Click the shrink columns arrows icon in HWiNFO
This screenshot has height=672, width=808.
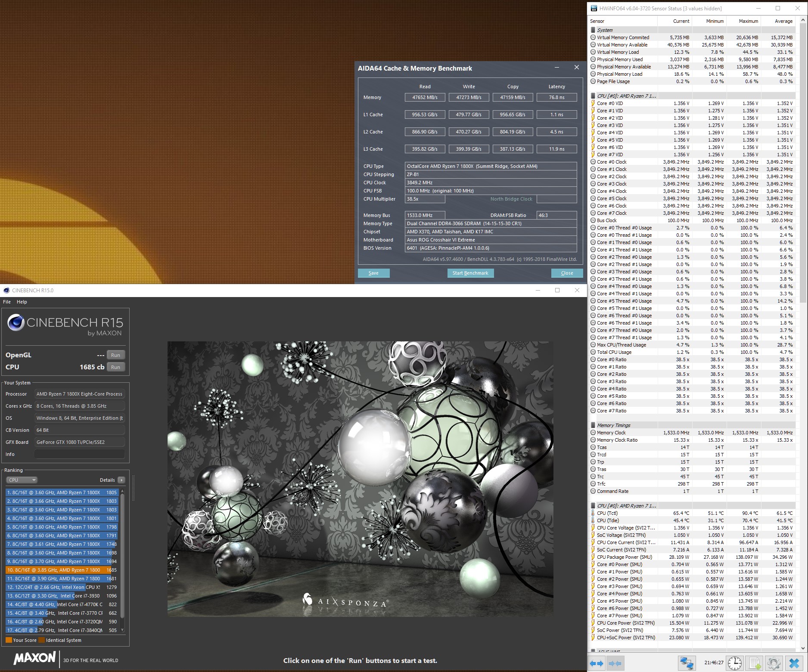click(x=615, y=663)
